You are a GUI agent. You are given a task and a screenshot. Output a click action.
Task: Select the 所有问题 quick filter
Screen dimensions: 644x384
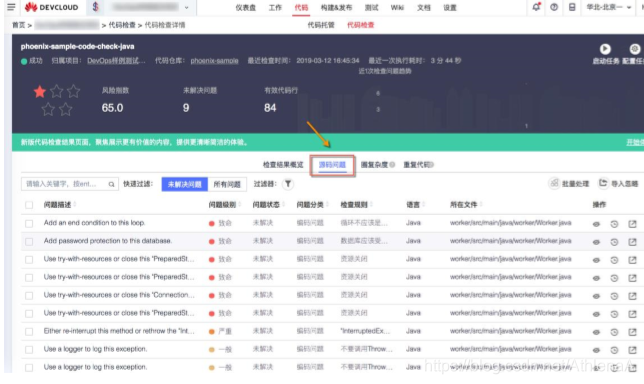point(227,184)
